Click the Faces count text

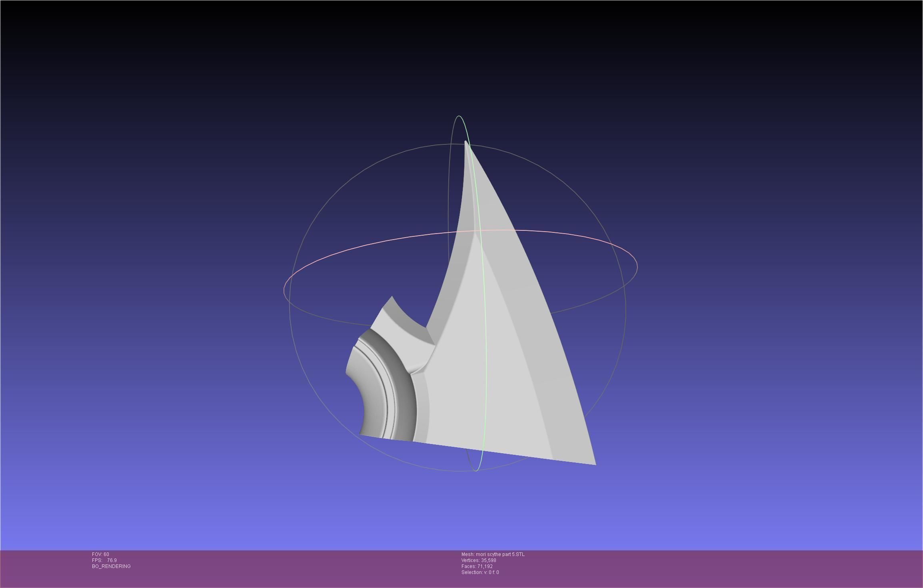(x=477, y=566)
